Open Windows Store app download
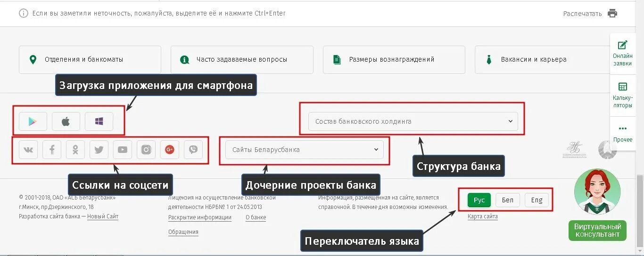Viewport: 644px width, 256px height. pyautogui.click(x=99, y=121)
